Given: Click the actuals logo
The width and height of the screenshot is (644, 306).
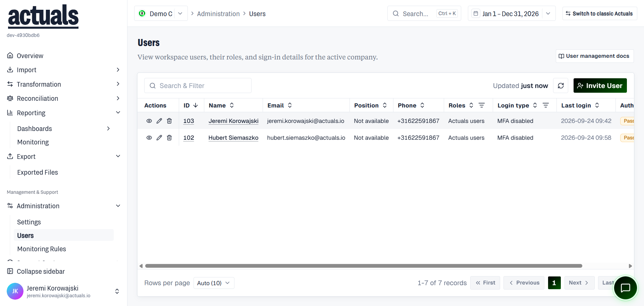Looking at the screenshot, I should pos(43,16).
